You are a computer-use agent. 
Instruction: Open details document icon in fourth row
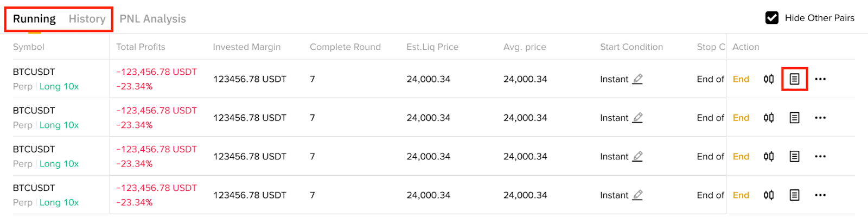[794, 195]
